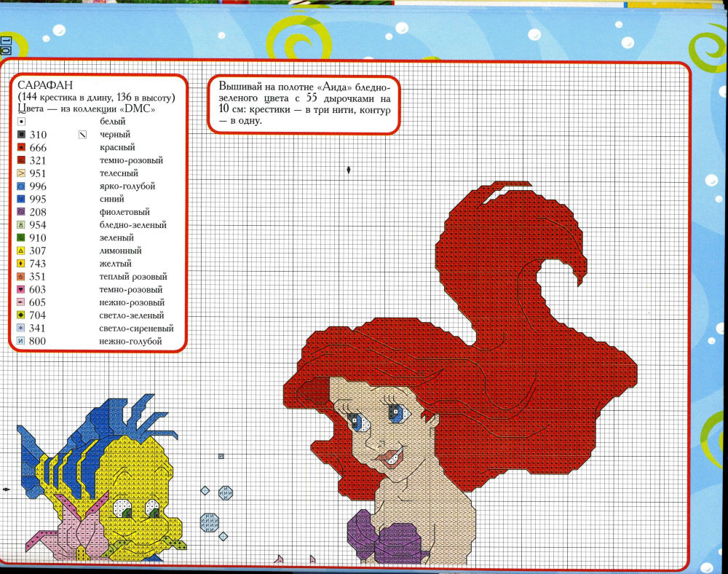Click the САРАФАН pattern title
Image resolution: width=728 pixels, height=574 pixels.
coord(39,85)
